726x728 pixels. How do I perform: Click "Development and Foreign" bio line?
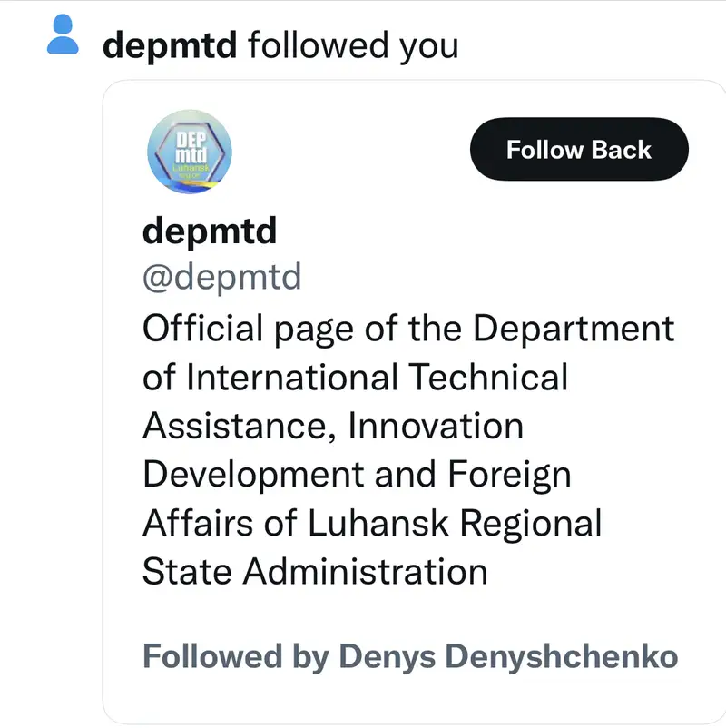coord(357,475)
